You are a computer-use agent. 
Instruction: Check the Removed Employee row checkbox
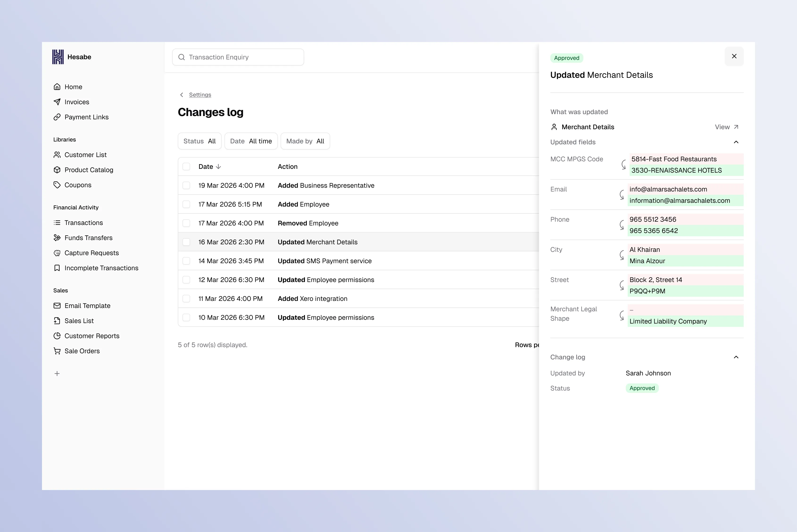click(186, 223)
